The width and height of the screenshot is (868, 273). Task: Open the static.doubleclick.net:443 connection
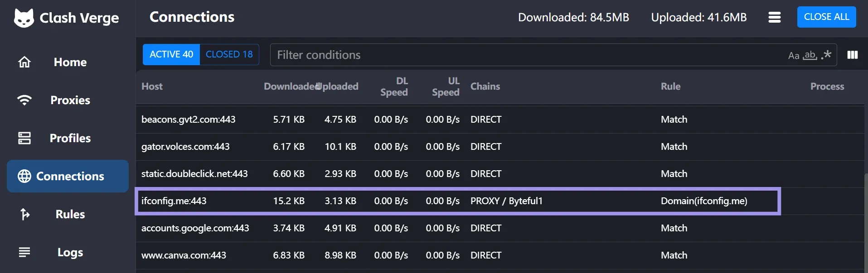coord(499,174)
